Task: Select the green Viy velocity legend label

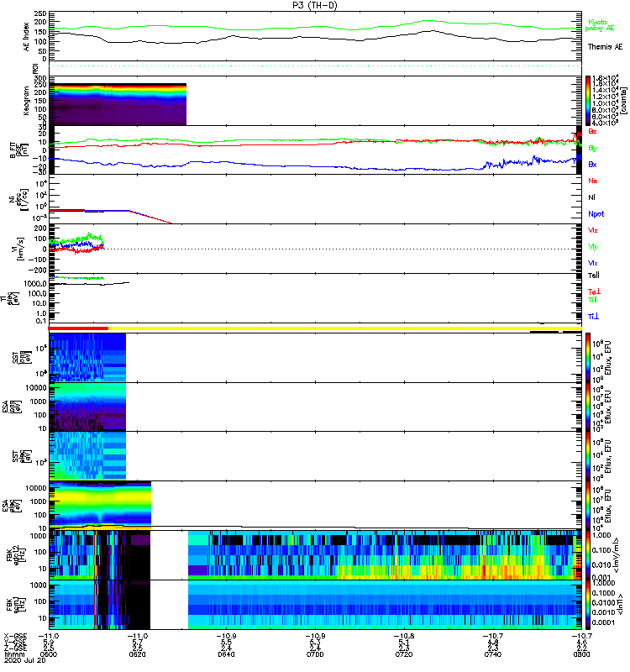Action: (592, 247)
